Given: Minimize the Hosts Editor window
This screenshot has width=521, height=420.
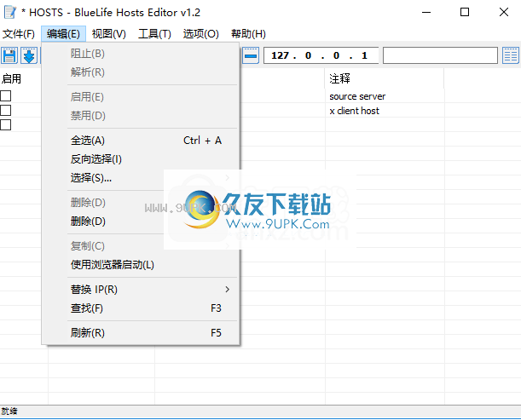Looking at the screenshot, I should [x=426, y=12].
